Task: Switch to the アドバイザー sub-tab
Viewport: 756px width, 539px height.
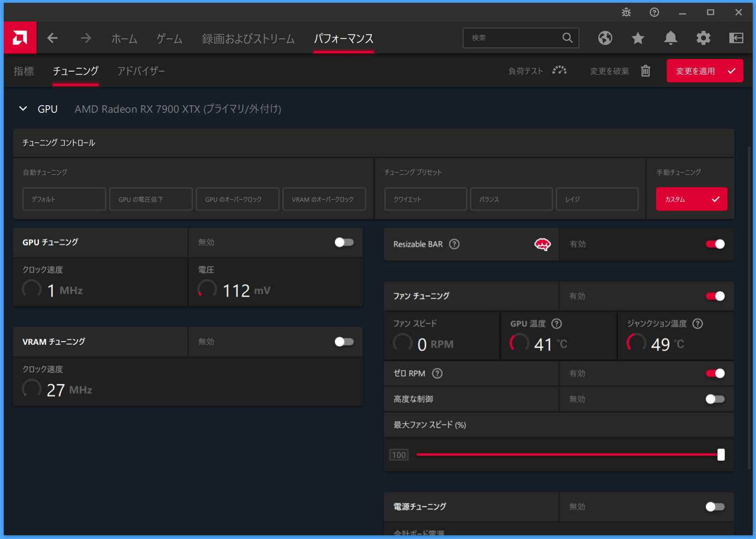Action: pos(141,71)
